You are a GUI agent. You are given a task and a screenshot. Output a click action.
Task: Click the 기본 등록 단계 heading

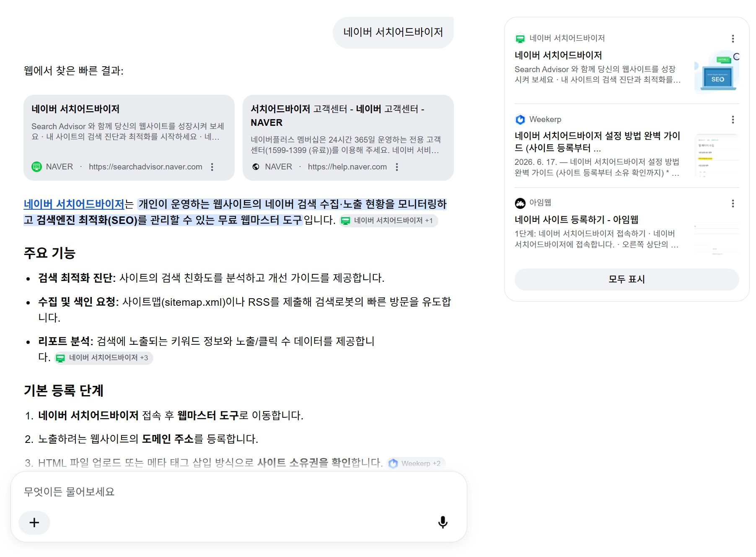(63, 390)
